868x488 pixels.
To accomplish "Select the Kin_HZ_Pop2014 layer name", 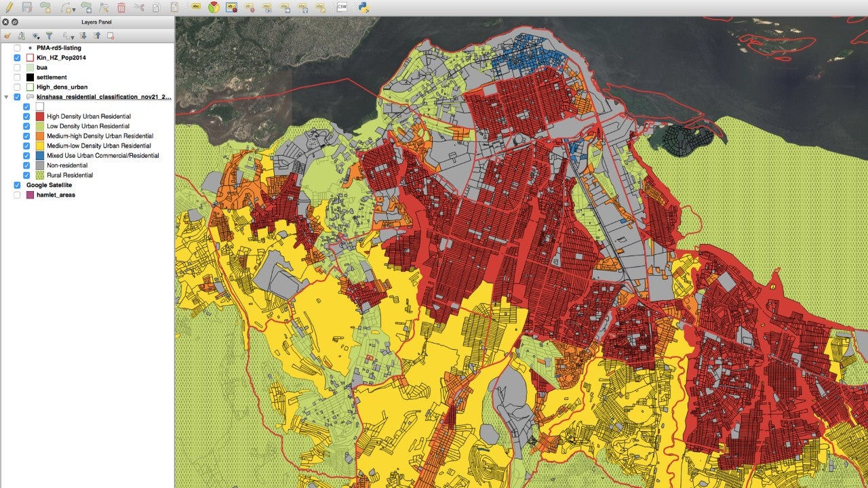I will pos(61,58).
